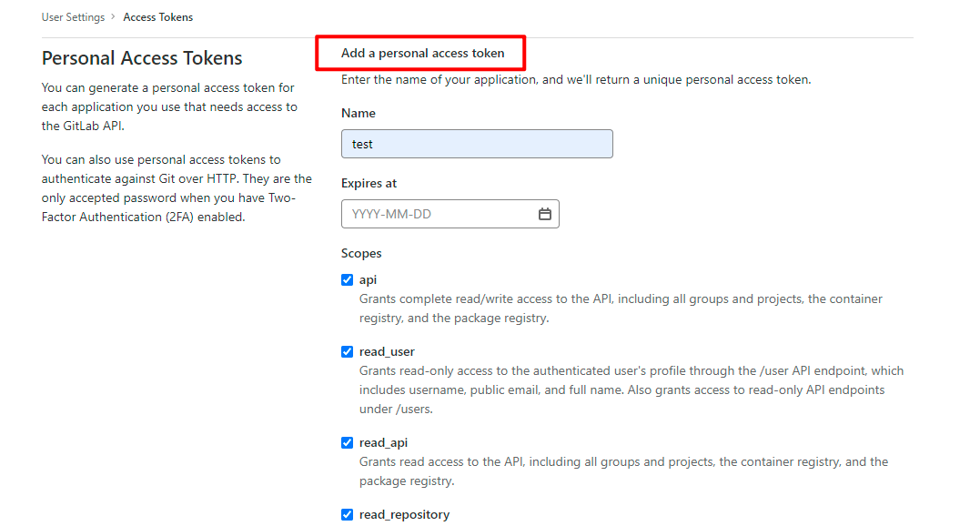Click the 'Scopes' section label
This screenshot has width=980, height=526.
pos(361,254)
